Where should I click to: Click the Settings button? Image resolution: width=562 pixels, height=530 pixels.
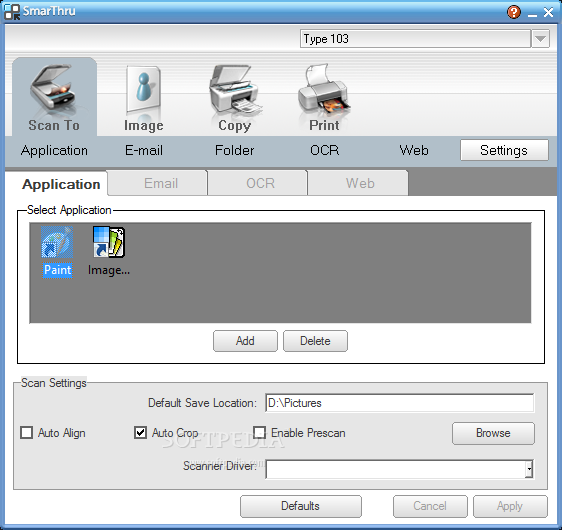[x=504, y=150]
